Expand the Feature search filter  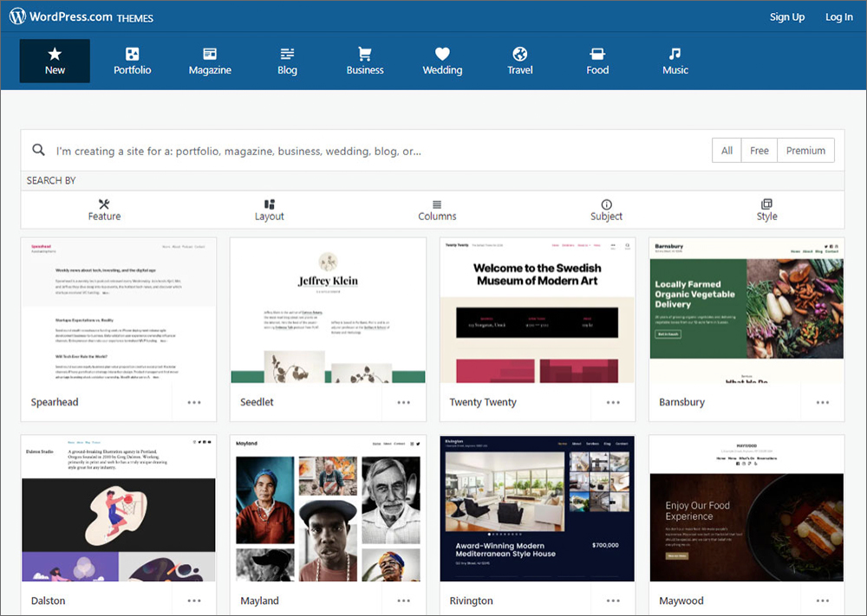pos(104,210)
